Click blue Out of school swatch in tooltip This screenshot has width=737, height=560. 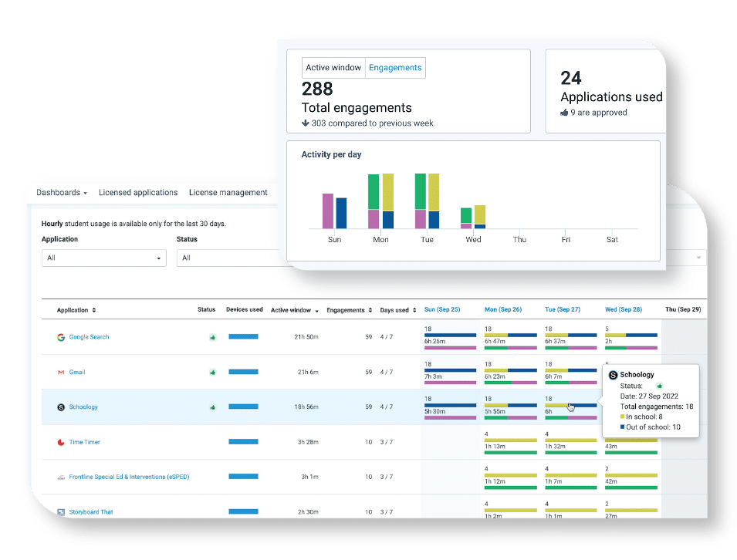tap(622, 427)
